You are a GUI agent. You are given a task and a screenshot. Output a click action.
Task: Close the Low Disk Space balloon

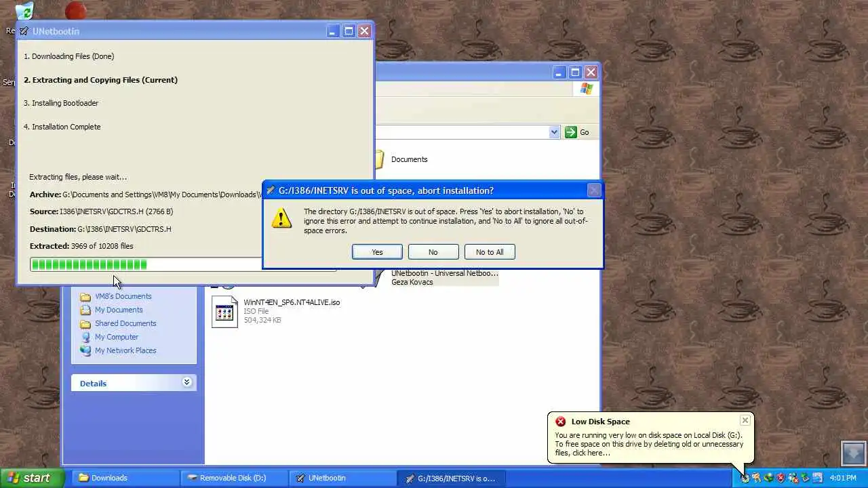tap(745, 420)
